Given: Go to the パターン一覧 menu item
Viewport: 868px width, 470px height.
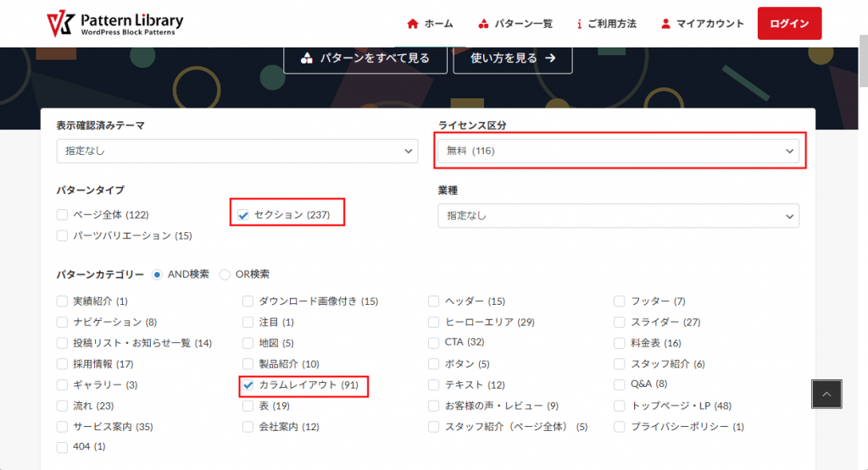Looking at the screenshot, I should [517, 24].
